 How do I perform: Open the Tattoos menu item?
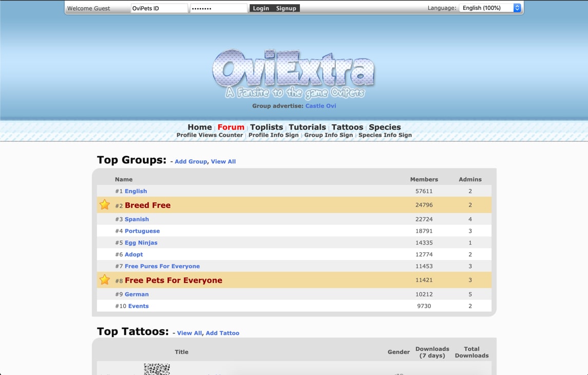[347, 127]
